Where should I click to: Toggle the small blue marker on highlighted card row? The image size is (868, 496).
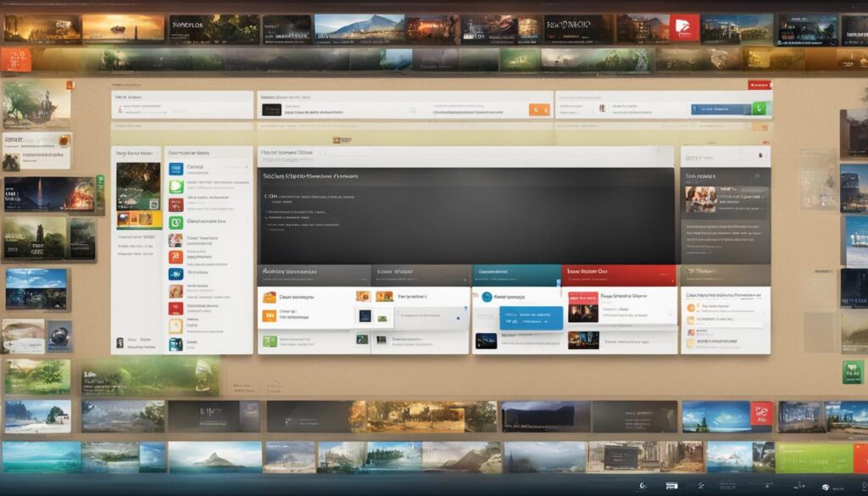click(x=458, y=318)
